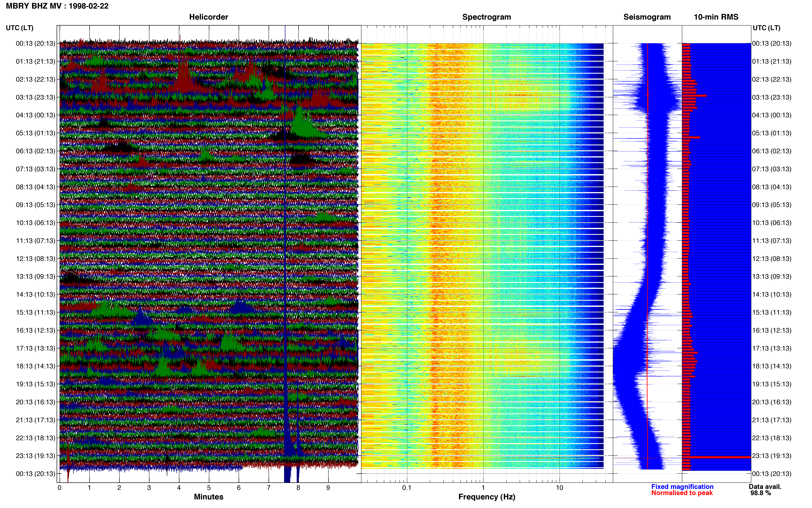Click left-axis time label "13:13 (09:13)"
Screen dimensions: 812x508
[x=35, y=276]
